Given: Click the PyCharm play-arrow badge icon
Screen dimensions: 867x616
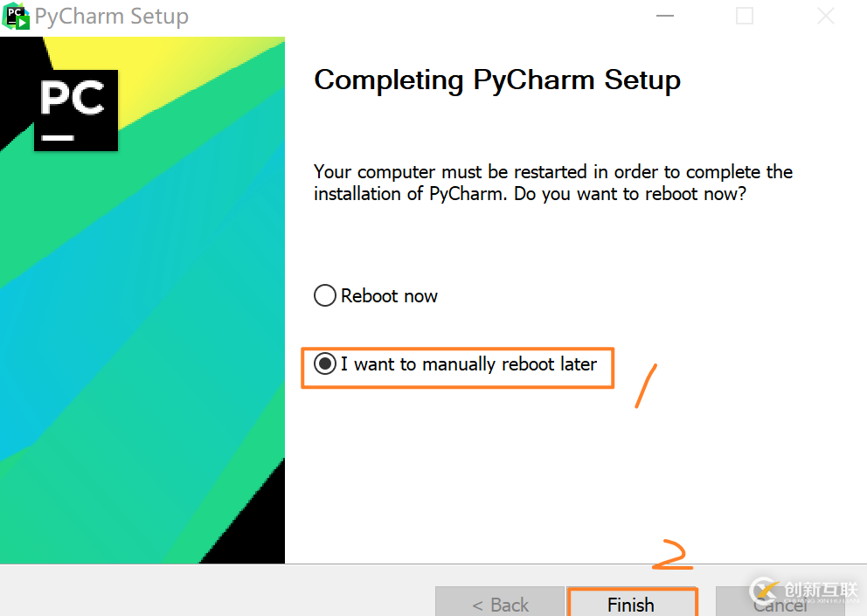Looking at the screenshot, I should coord(23,20).
